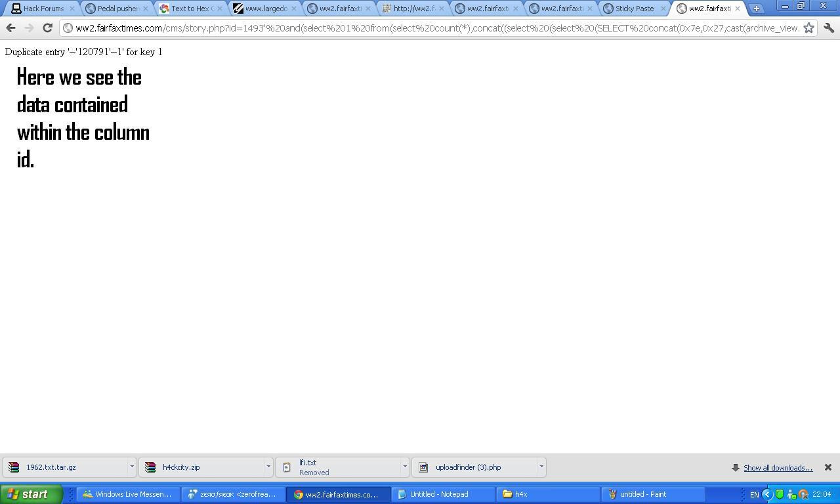Expand options arrow for lfi.txt download
This screenshot has width=840, height=504.
point(404,467)
